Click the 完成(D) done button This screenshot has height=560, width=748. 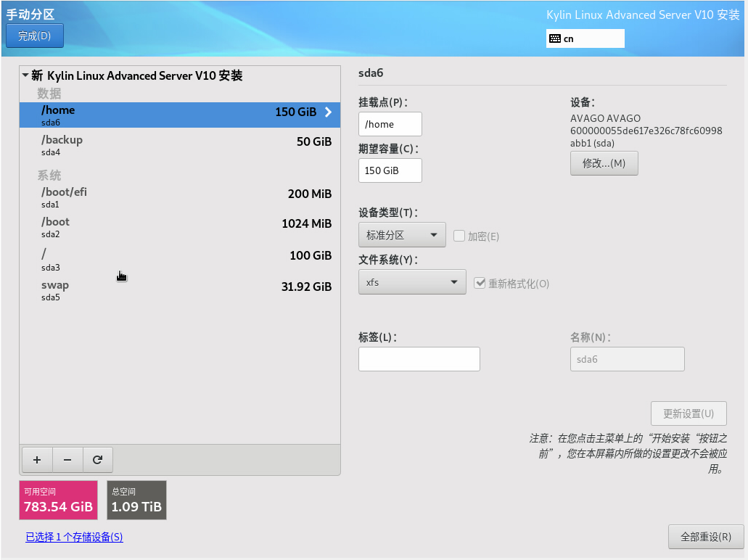(x=34, y=36)
